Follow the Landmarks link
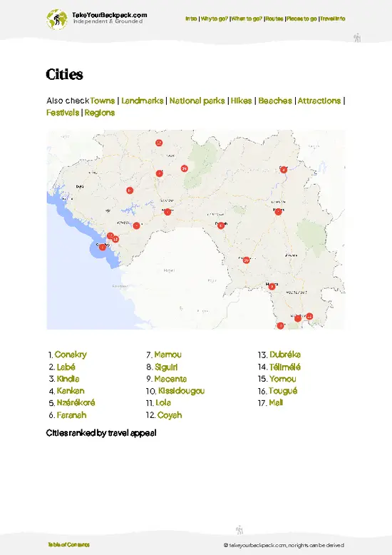392x555 pixels. coord(143,101)
